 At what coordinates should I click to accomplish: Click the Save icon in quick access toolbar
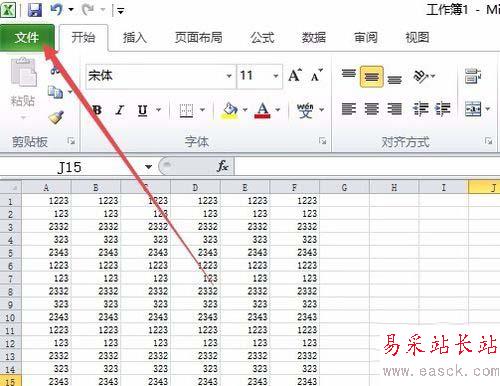pos(35,10)
